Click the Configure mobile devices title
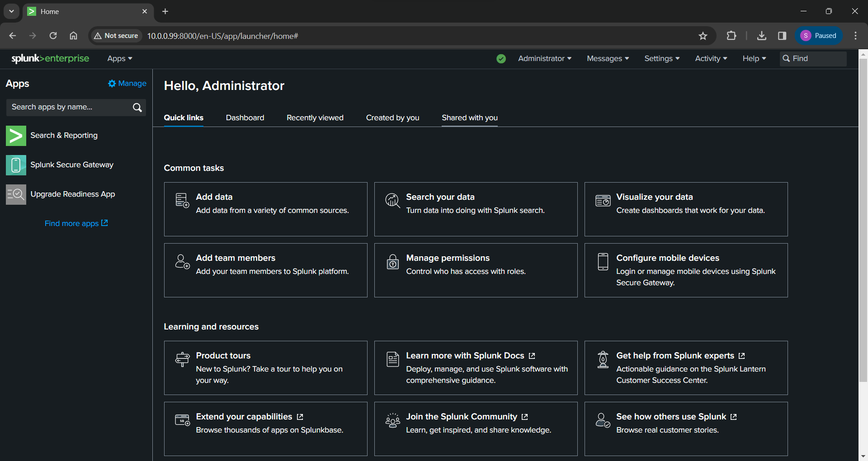The image size is (868, 461). (667, 258)
